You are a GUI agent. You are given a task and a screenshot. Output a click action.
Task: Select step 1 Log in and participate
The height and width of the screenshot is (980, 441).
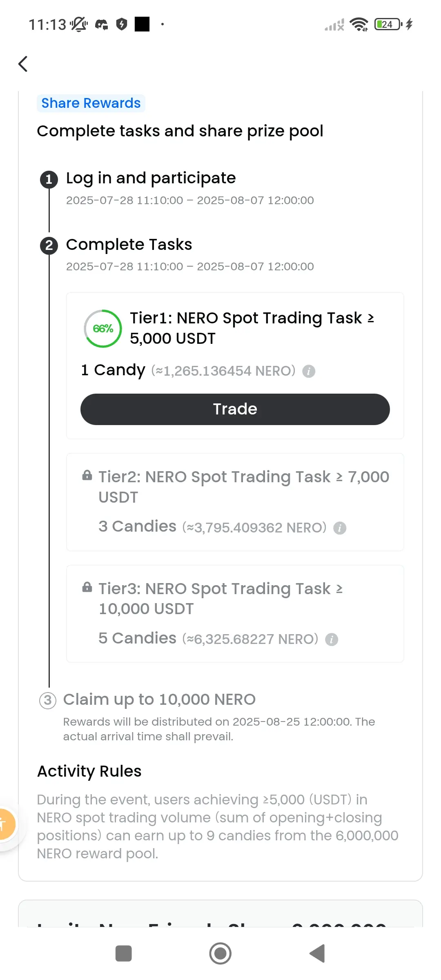(151, 178)
